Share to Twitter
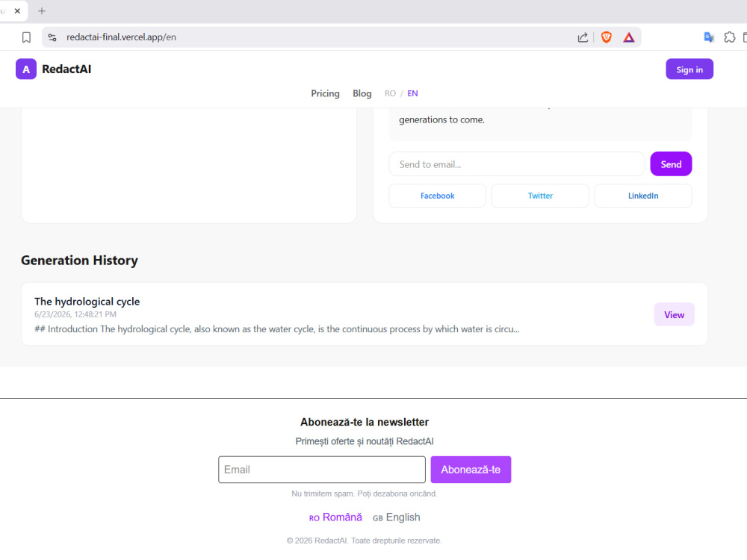This screenshot has height=560, width=747. (540, 196)
